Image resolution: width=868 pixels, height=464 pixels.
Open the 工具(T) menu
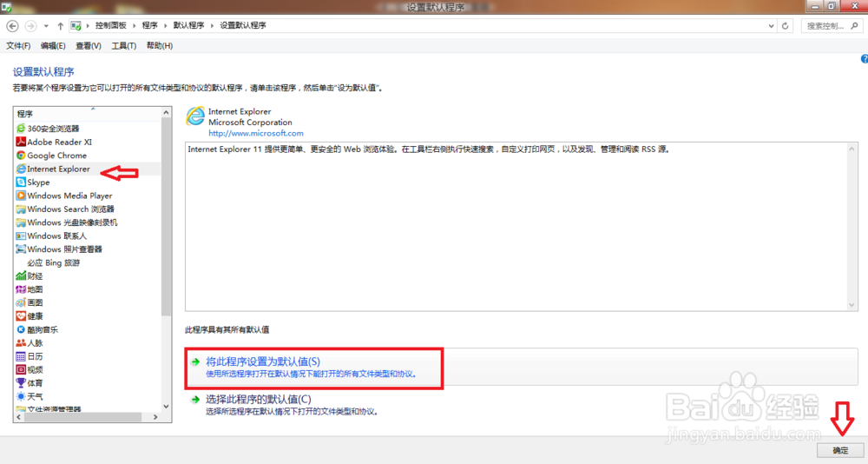point(124,46)
